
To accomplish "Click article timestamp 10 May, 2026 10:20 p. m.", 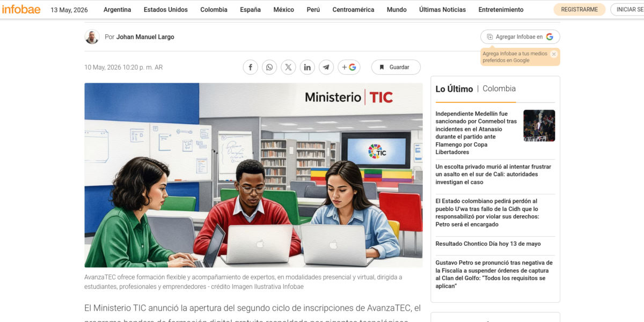I will (123, 68).
